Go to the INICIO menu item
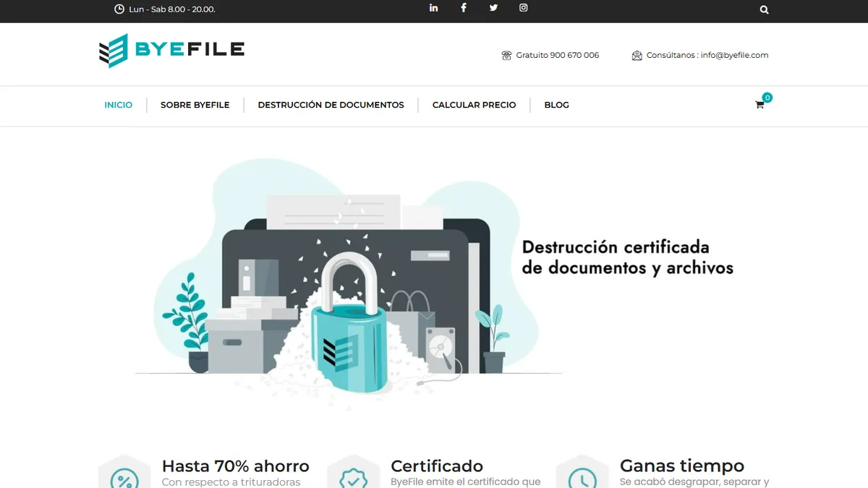Image resolution: width=868 pixels, height=488 pixels. coord(119,105)
